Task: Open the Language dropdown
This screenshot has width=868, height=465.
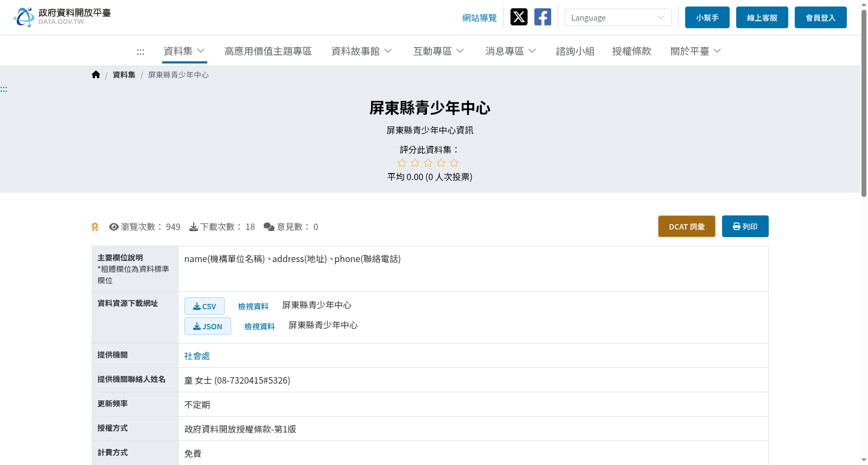Action: tap(618, 17)
